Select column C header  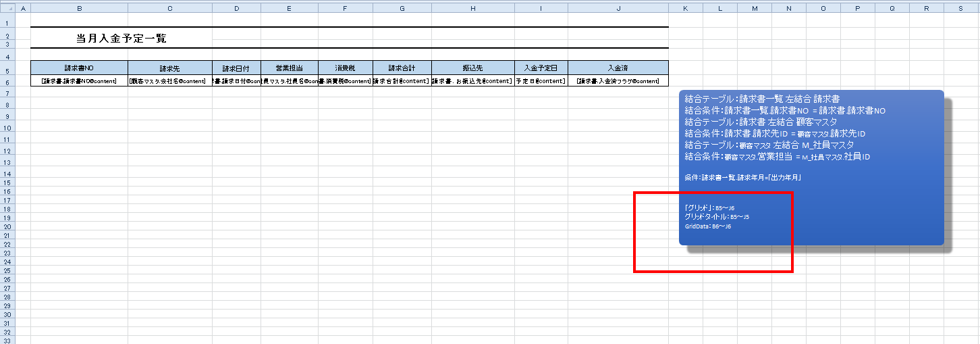click(169, 8)
